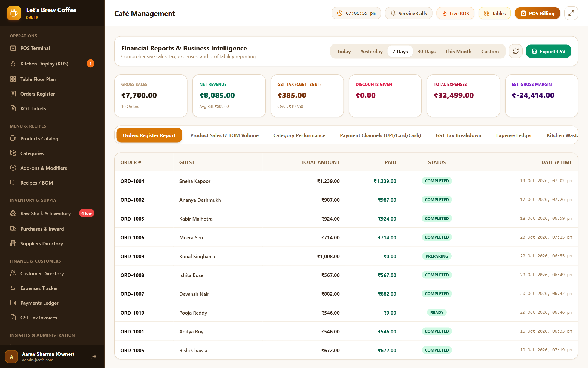Viewport: 588px width, 368px height.
Task: Click the coffee cup logo icon
Action: coord(14,13)
